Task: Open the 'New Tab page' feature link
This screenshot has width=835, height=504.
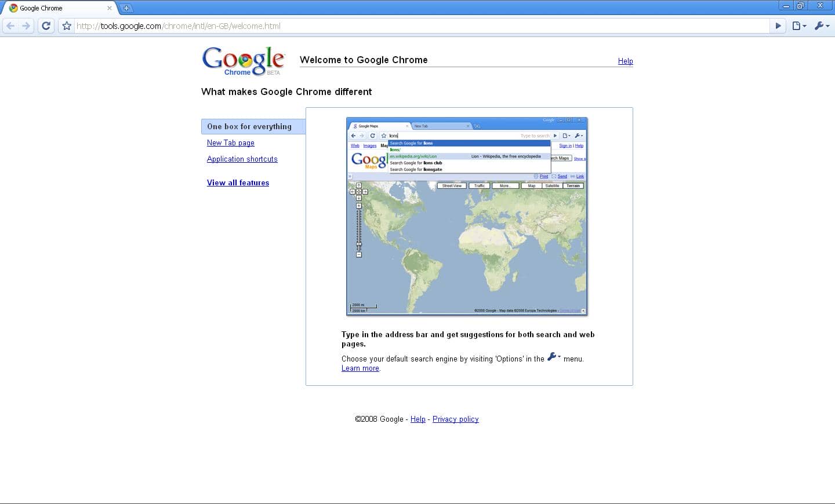Action: (231, 143)
